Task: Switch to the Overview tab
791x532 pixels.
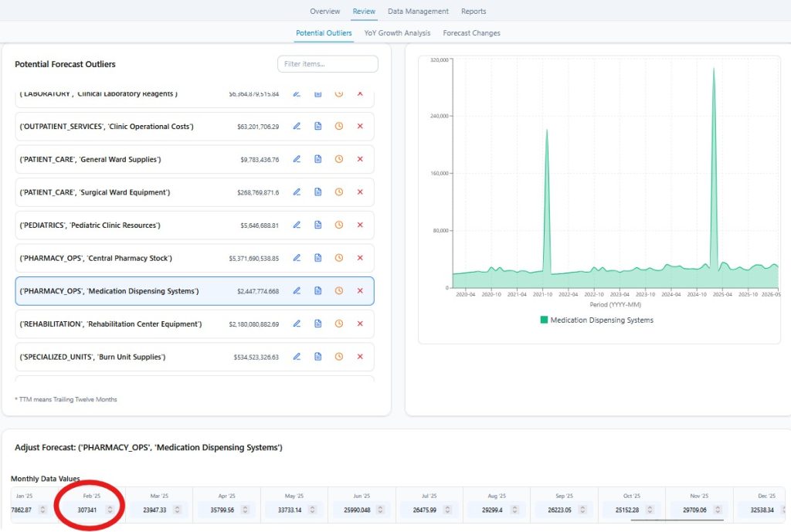Action: pyautogui.click(x=325, y=11)
